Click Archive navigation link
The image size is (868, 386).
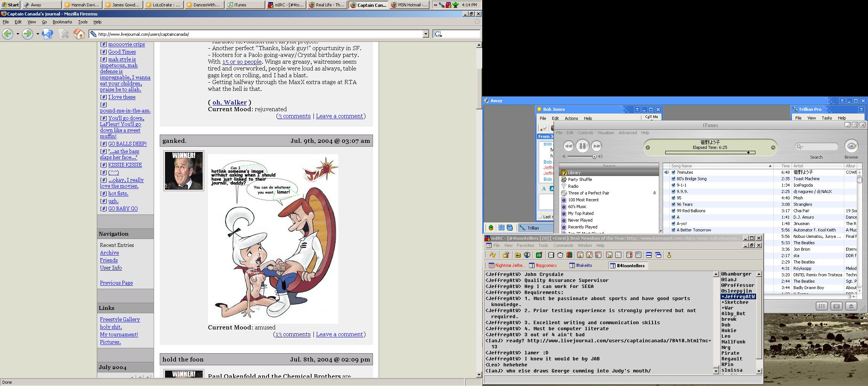(109, 253)
